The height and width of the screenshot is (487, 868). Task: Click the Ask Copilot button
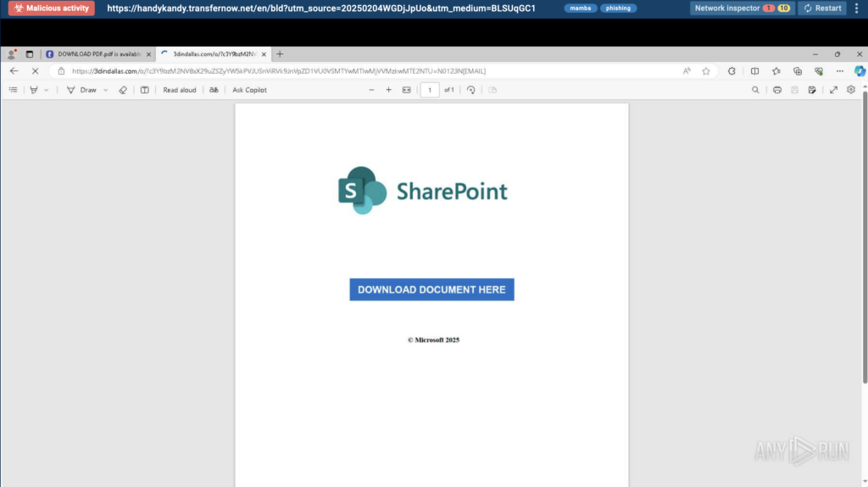click(249, 90)
